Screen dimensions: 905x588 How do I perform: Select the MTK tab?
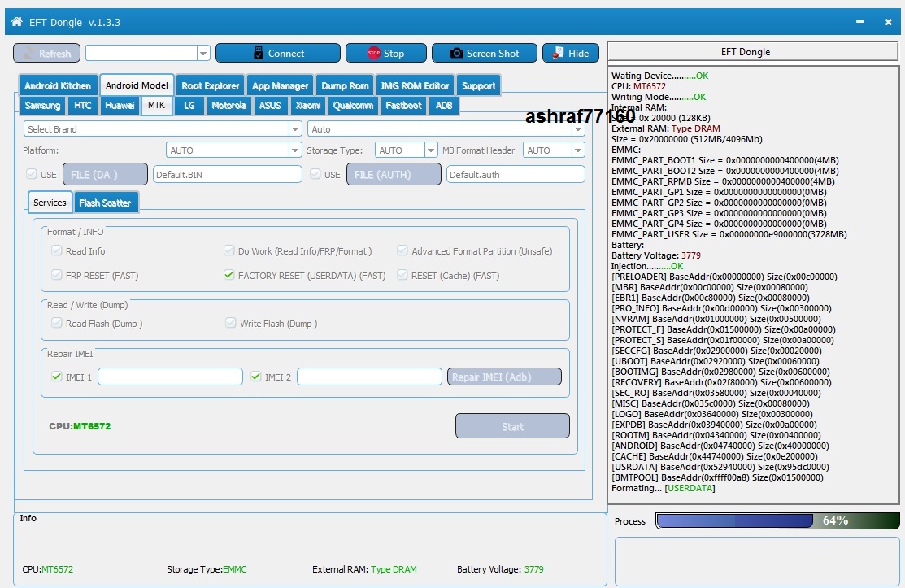pyautogui.click(x=156, y=105)
